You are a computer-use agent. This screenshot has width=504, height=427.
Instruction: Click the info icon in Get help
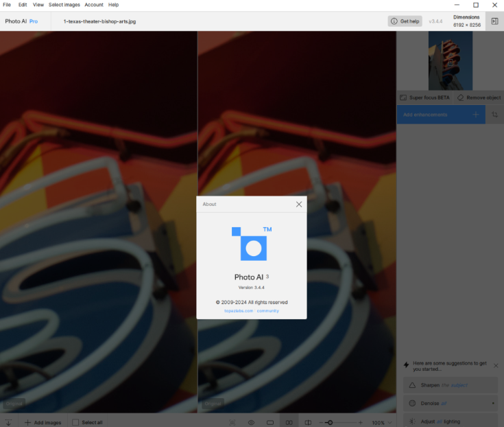pyautogui.click(x=394, y=21)
